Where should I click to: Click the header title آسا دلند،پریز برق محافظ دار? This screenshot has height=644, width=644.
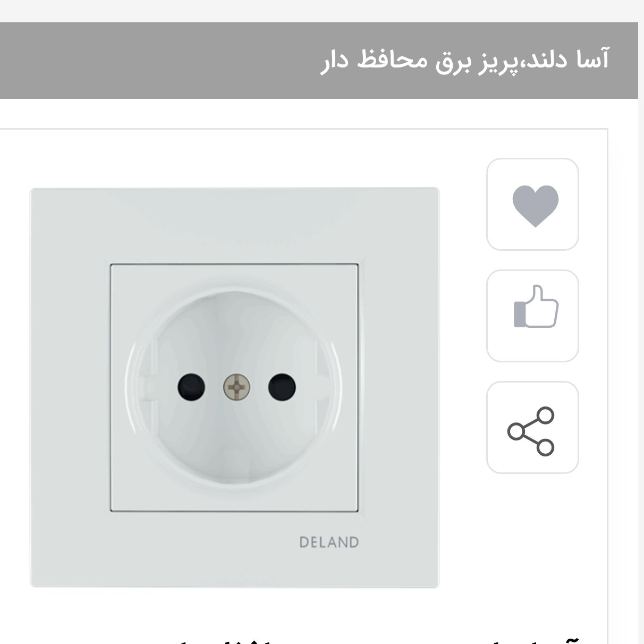coord(465,60)
